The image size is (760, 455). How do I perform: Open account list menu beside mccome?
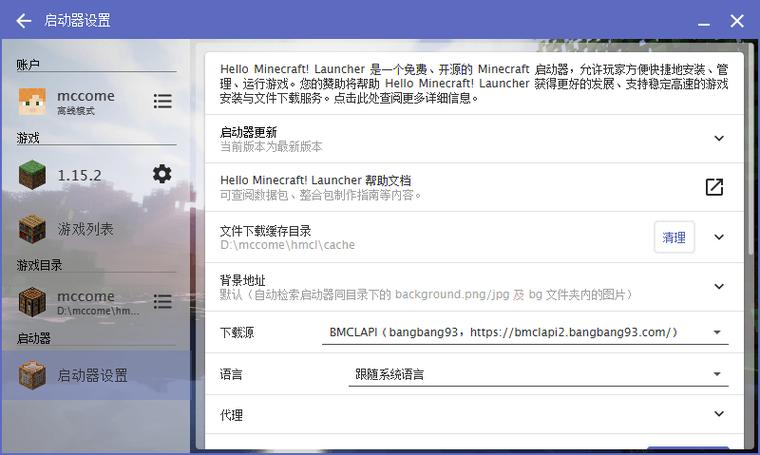[x=162, y=101]
